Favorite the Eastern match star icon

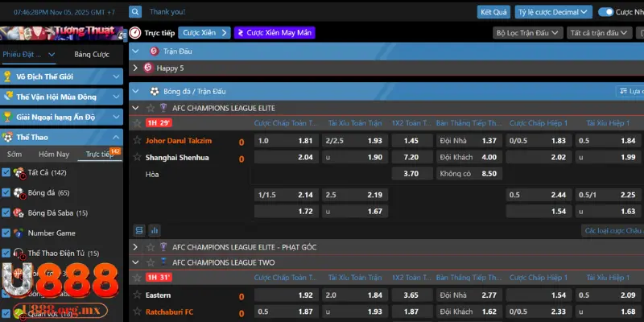[137, 295]
